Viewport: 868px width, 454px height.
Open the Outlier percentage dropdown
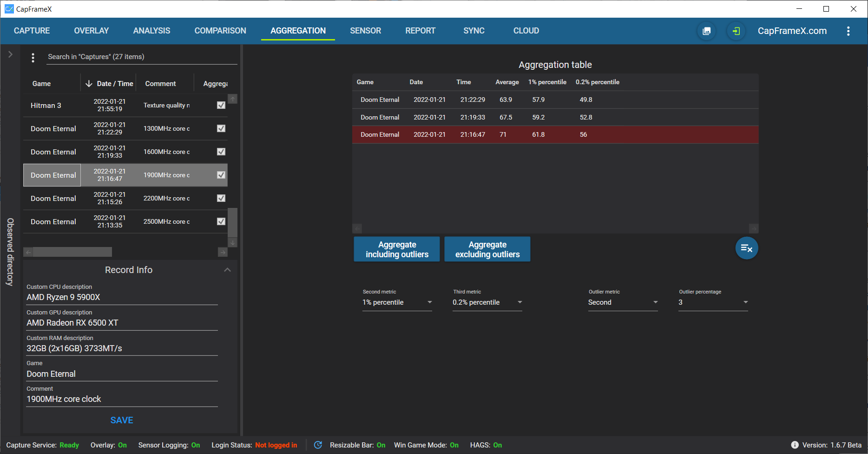pyautogui.click(x=713, y=302)
